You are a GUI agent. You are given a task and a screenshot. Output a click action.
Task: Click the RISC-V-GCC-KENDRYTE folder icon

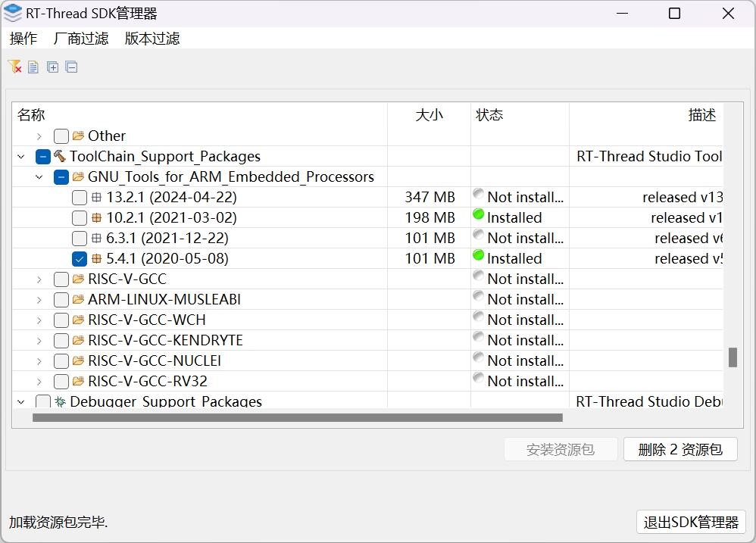pyautogui.click(x=78, y=341)
